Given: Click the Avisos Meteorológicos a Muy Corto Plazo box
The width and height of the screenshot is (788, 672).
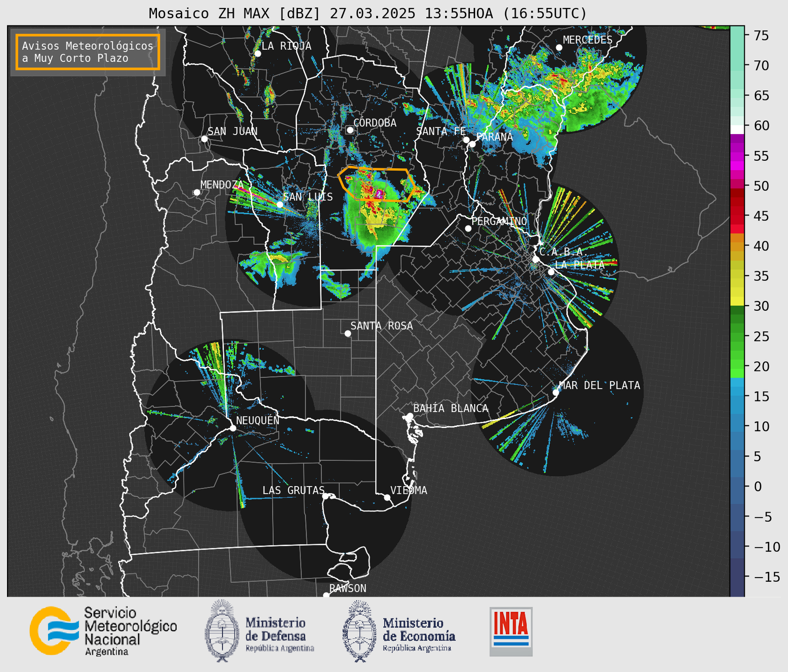Looking at the screenshot, I should tap(88, 52).
